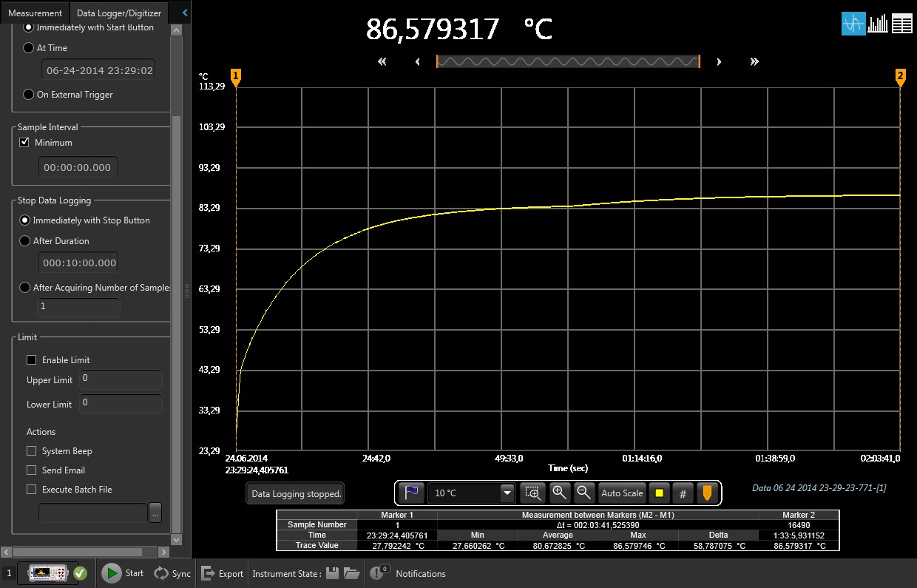This screenshot has width=917, height=588.
Task: Click left panel vertical scrollbar
Action: 176,323
